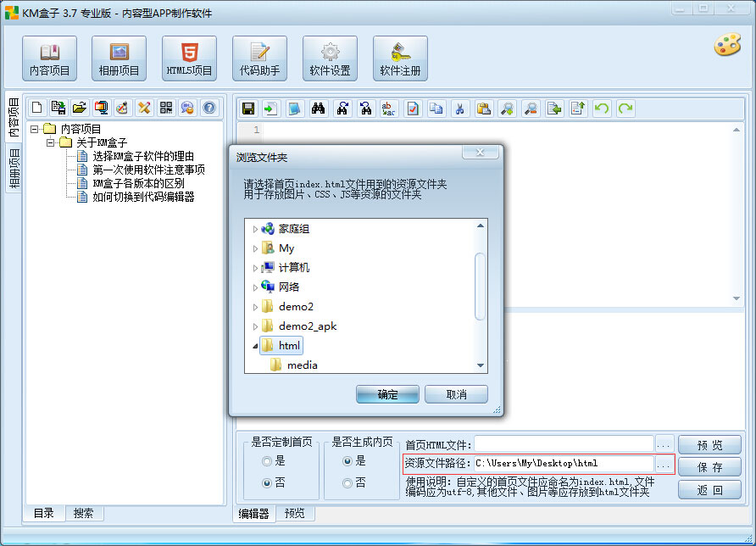Open 软件注册 software registration
This screenshot has height=546, width=756.
(400, 58)
